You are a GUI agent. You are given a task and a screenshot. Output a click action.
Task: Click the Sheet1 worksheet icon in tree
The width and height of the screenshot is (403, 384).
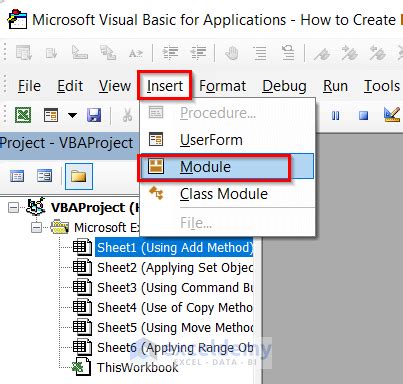pos(82,247)
